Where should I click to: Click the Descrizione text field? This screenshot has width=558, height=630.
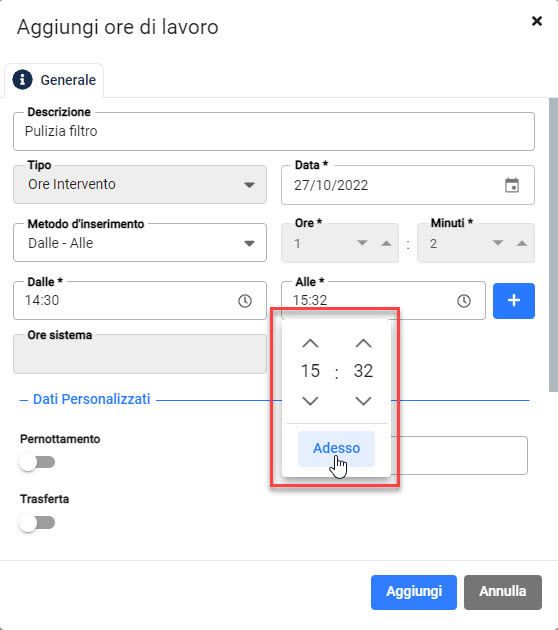pos(274,131)
